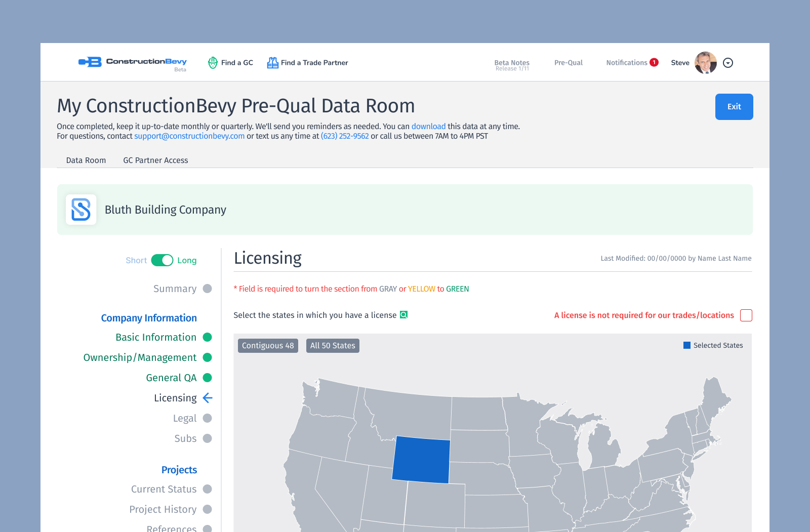
Task: Click the All 50 States button
Action: (333, 346)
